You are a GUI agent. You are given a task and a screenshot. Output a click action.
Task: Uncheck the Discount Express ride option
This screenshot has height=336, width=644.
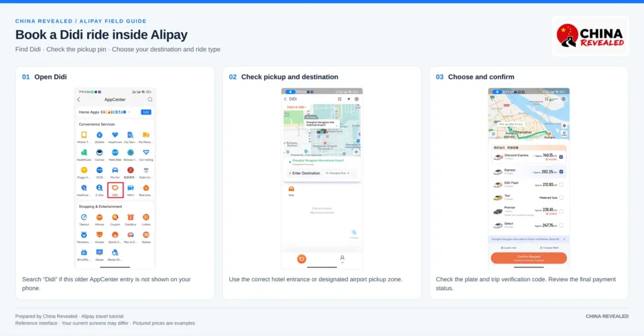pyautogui.click(x=561, y=157)
